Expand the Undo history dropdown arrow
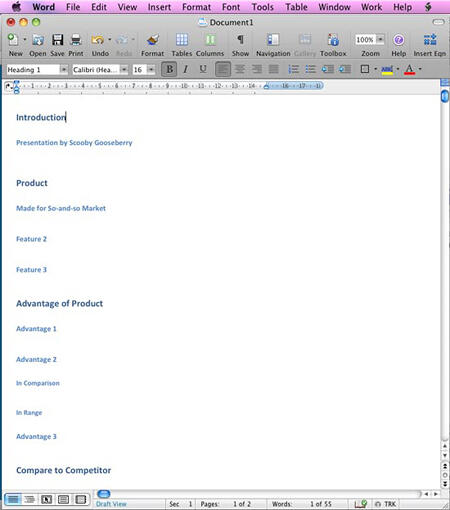The image size is (450, 510). (109, 40)
